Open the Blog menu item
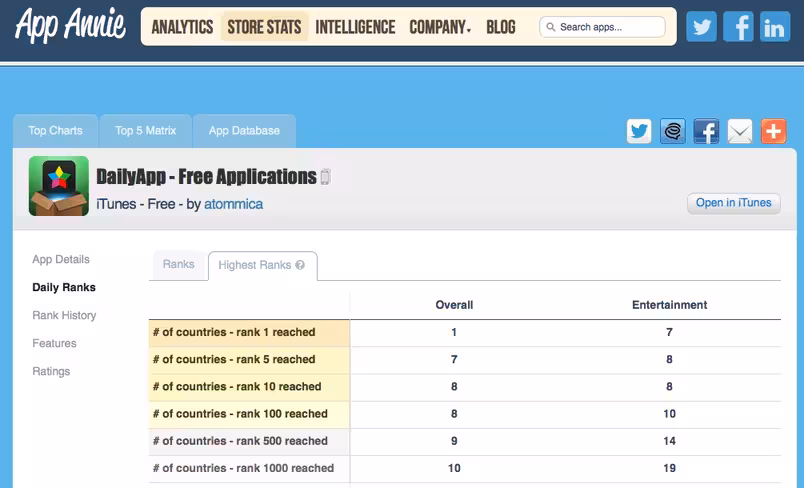 [501, 27]
